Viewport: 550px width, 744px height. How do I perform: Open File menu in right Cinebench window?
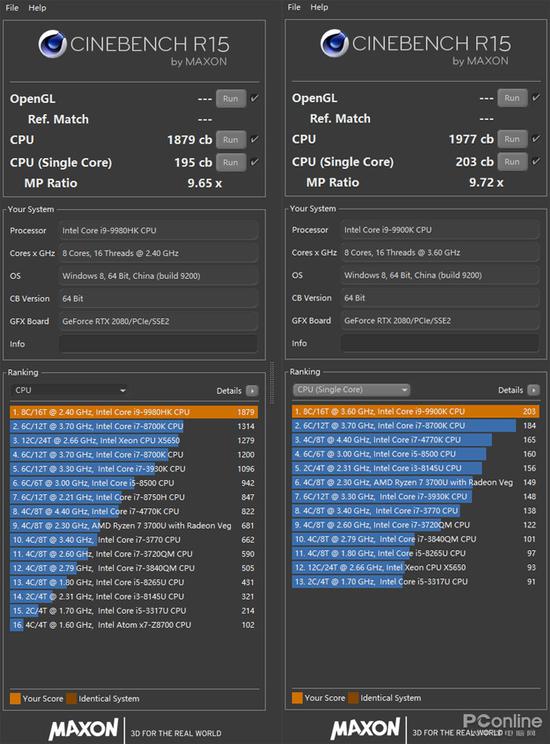pyautogui.click(x=294, y=7)
